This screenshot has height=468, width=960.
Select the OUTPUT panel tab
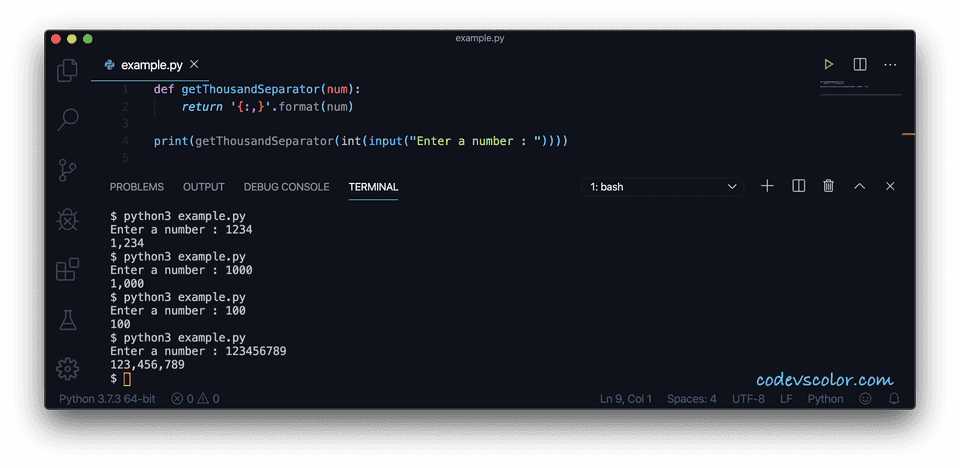click(204, 187)
